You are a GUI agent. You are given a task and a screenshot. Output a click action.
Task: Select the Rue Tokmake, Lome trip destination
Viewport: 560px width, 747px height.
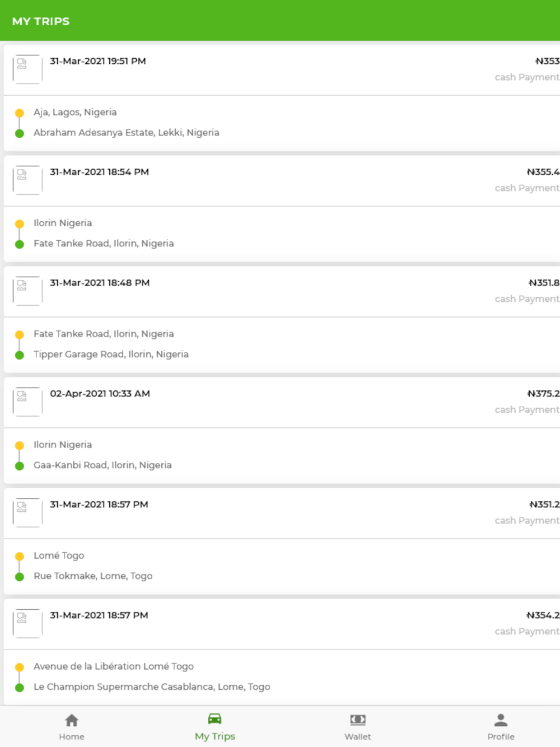[x=93, y=576]
